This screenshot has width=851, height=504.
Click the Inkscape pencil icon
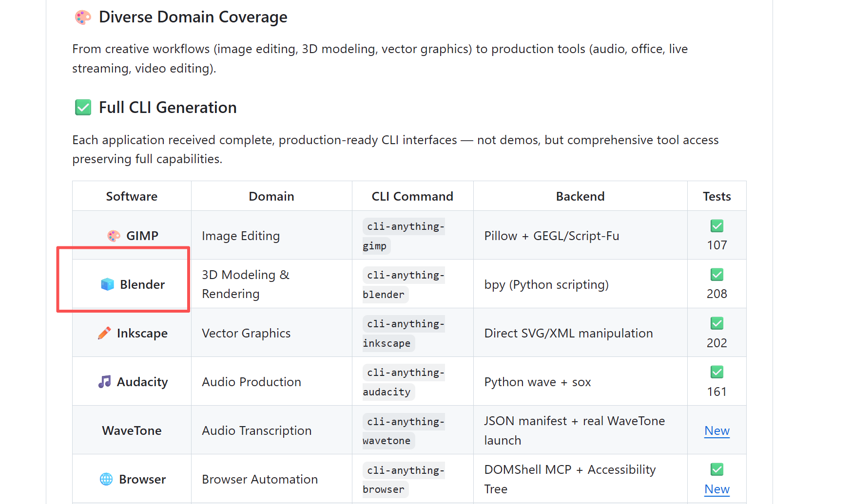click(104, 333)
